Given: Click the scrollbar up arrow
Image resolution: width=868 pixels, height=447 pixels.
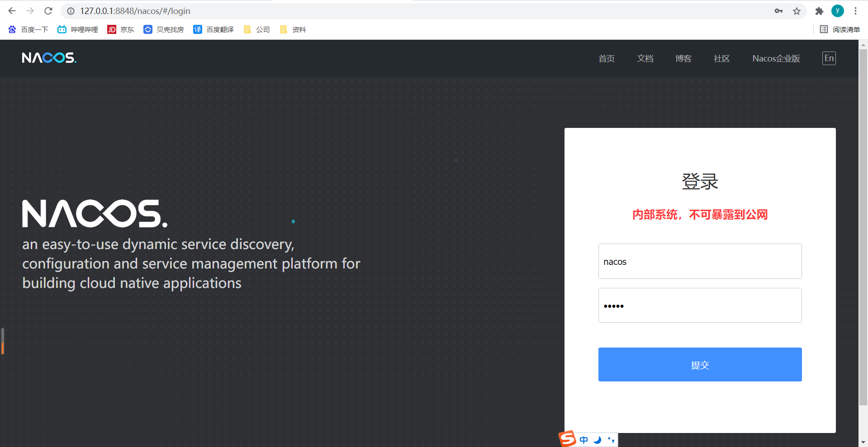Looking at the screenshot, I should point(863,44).
